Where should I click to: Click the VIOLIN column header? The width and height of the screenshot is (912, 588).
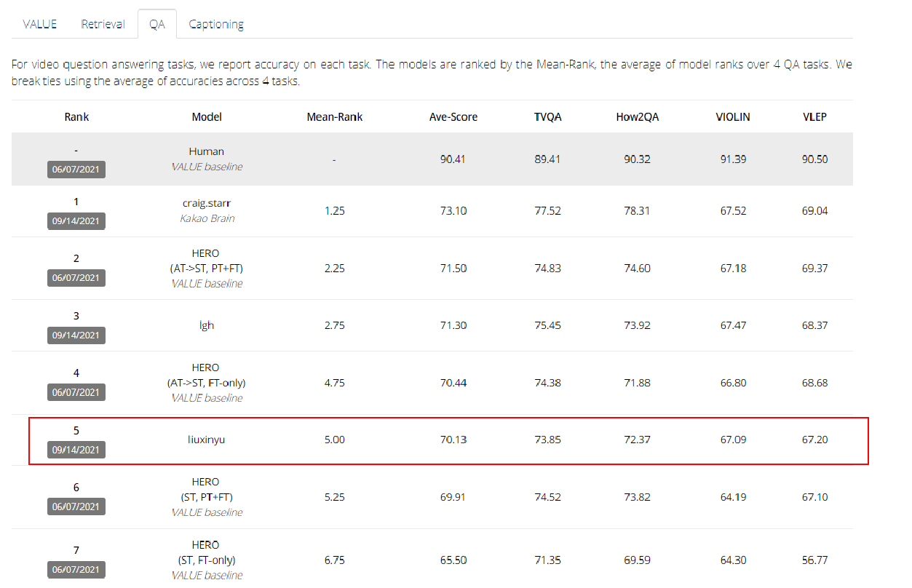733,117
